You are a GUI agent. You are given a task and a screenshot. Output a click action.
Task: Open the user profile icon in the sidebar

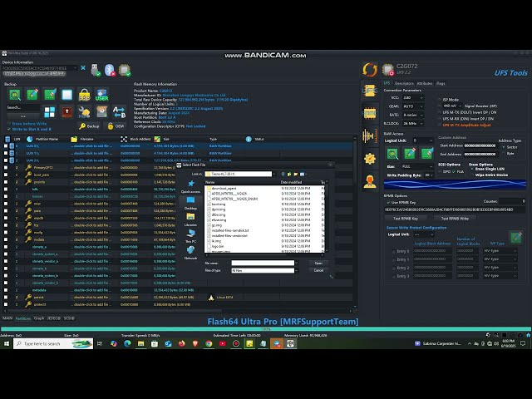pos(370,181)
